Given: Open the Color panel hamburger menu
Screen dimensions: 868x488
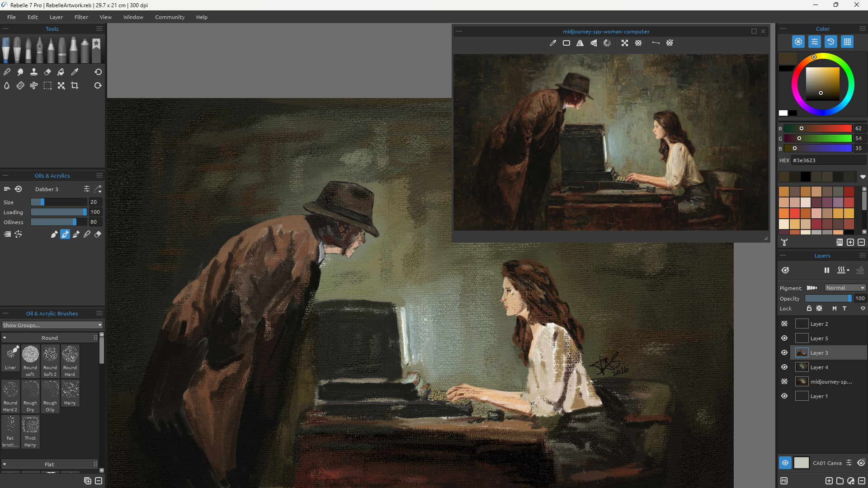Looking at the screenshot, I should (x=862, y=28).
